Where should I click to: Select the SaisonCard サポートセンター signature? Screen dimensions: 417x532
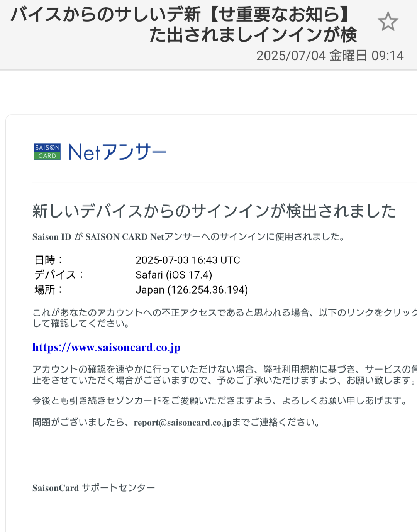click(94, 488)
